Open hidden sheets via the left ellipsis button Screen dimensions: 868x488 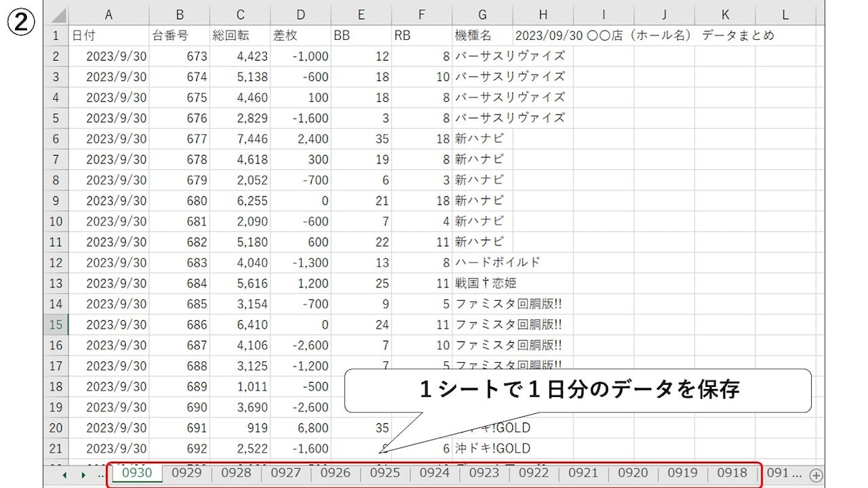(x=100, y=474)
